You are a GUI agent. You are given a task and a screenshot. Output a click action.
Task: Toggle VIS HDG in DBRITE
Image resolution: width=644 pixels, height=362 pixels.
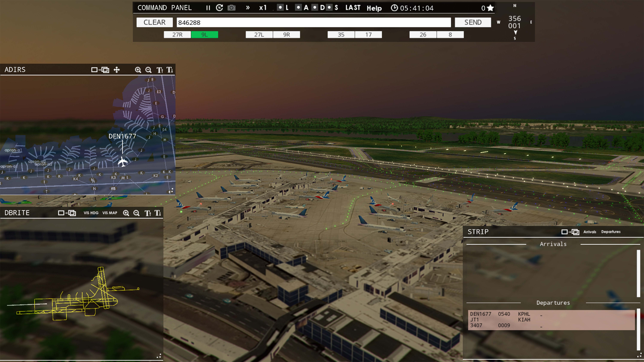pos(91,213)
